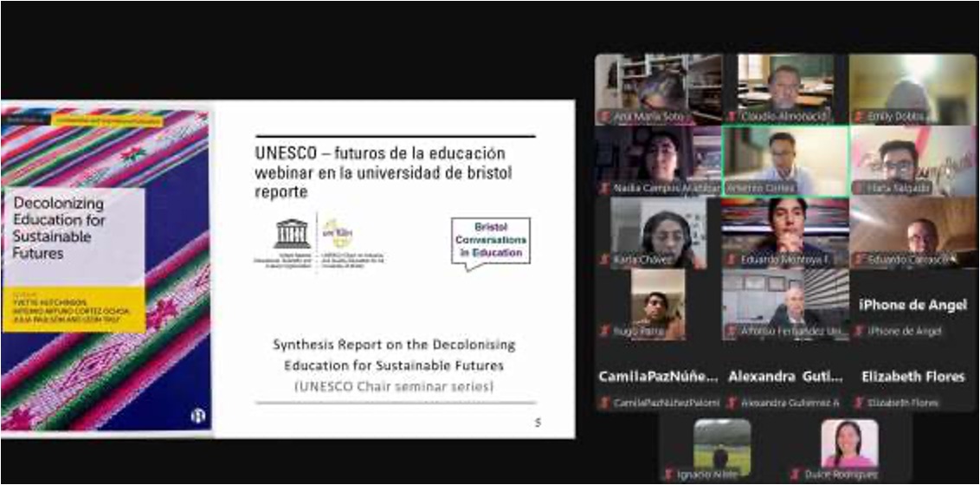Click the Decolonizing Education book cover image
980x485 pixels.
106,268
